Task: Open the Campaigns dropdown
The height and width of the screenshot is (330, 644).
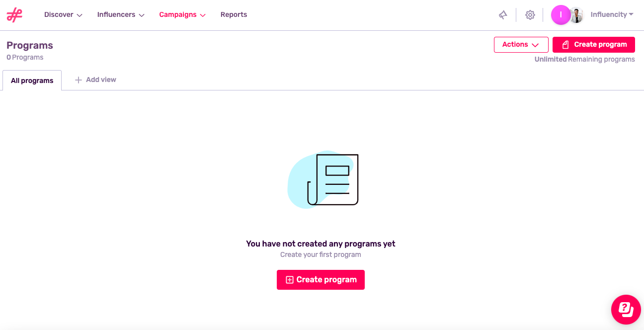Action: [x=182, y=15]
